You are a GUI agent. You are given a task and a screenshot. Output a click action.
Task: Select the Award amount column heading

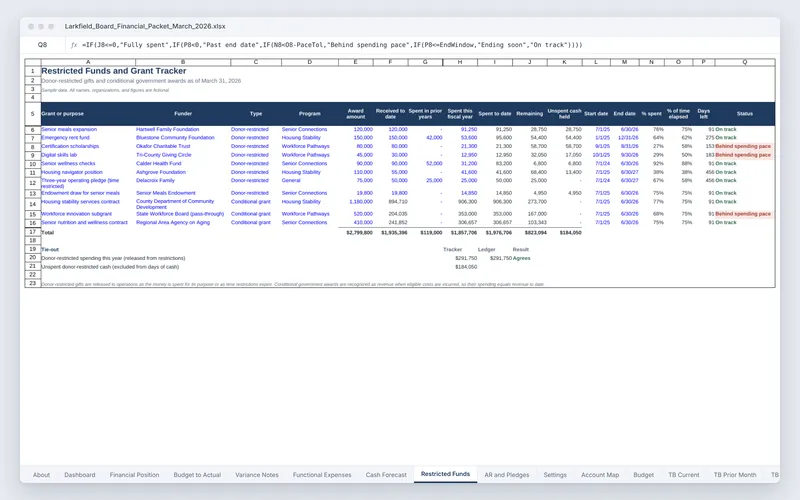click(356, 114)
